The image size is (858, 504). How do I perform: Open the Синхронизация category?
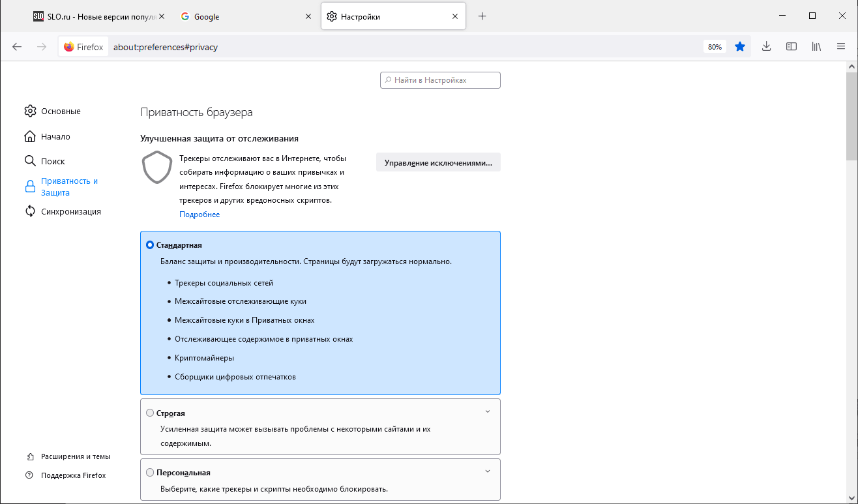(63, 211)
